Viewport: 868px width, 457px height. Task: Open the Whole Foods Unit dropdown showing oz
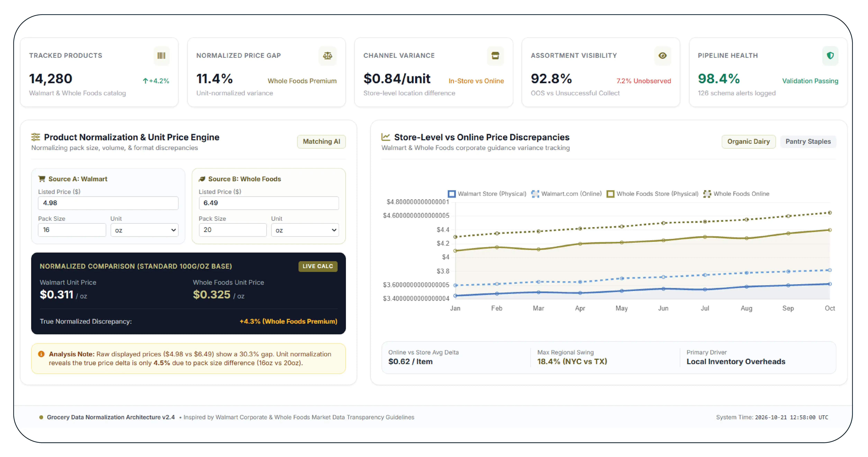pos(305,230)
